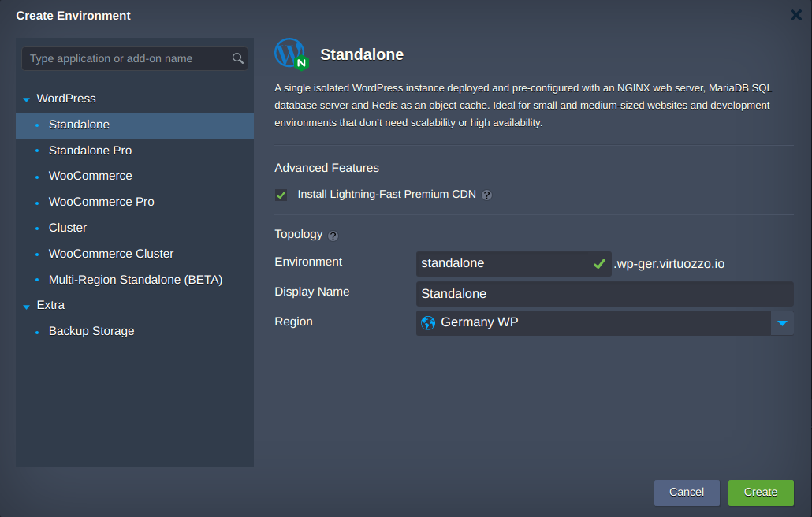Click the Display Name text field

pyautogui.click(x=604, y=294)
